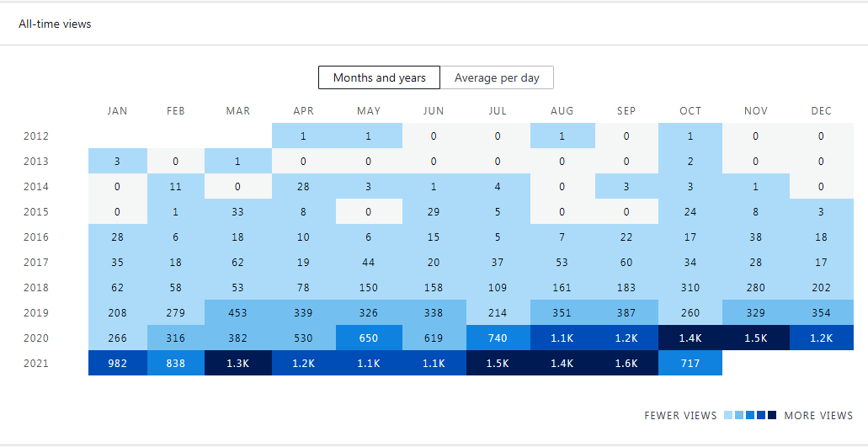This screenshot has height=447, width=868.
Task: Select the October 2018 cell showing 310
Action: (690, 287)
